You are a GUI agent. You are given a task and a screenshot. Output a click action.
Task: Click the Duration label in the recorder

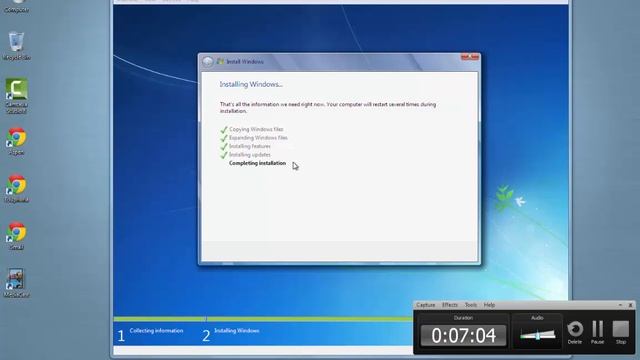click(463, 318)
